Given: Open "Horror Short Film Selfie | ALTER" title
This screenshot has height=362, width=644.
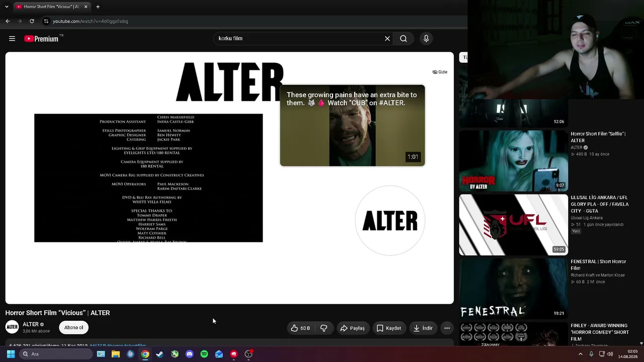Looking at the screenshot, I should tap(598, 137).
